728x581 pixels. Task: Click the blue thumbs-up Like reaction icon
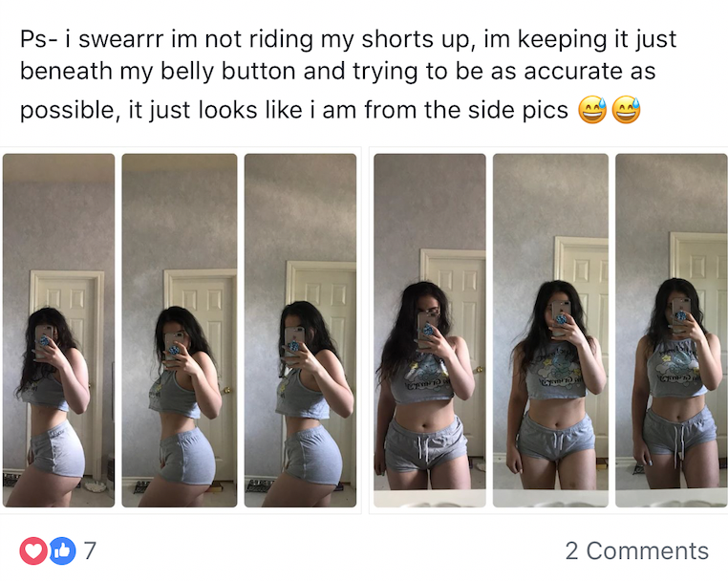pos(62,550)
